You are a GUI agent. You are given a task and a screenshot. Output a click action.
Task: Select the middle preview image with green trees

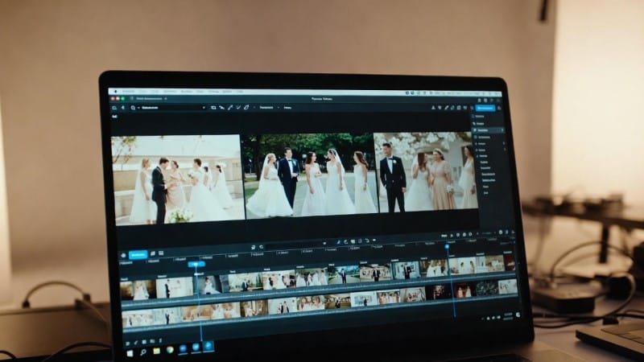310,175
